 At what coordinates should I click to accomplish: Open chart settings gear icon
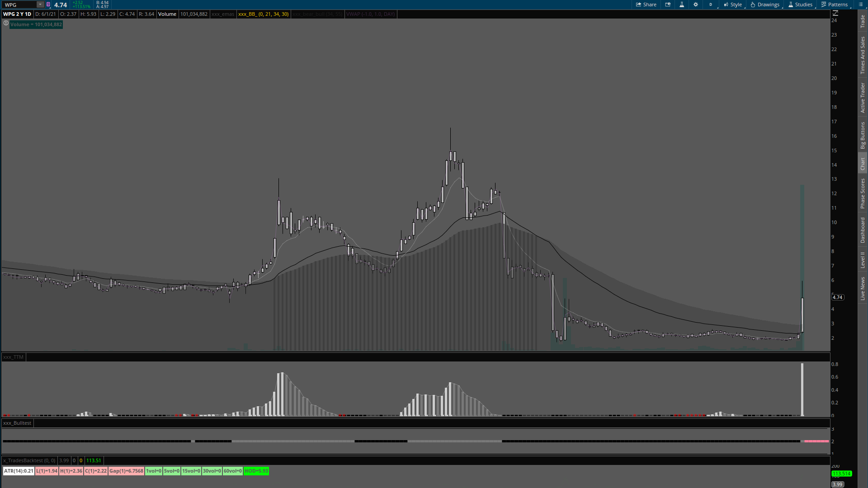[x=696, y=5]
